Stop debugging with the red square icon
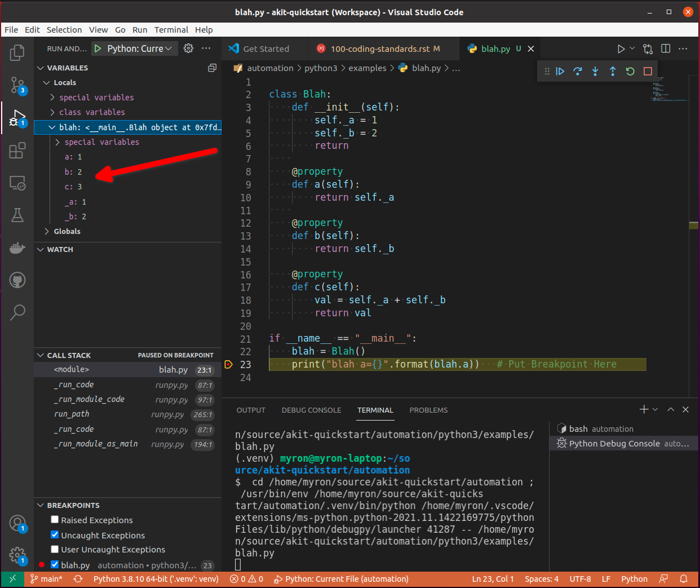 click(x=648, y=71)
